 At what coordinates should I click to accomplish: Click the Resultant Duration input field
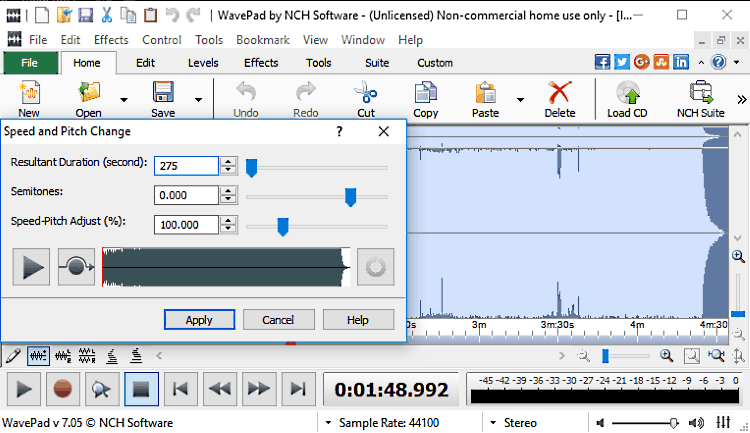187,166
